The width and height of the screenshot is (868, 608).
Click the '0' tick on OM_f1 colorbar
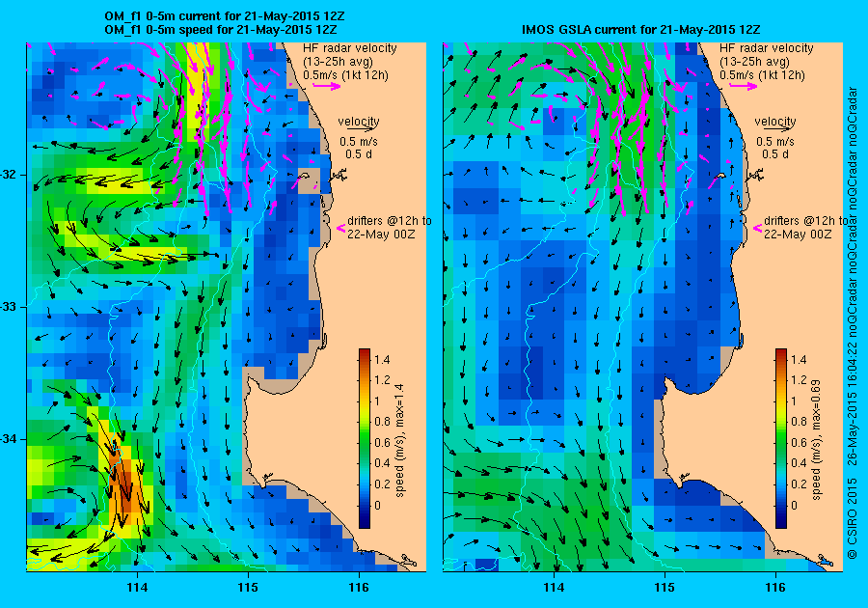(x=377, y=505)
